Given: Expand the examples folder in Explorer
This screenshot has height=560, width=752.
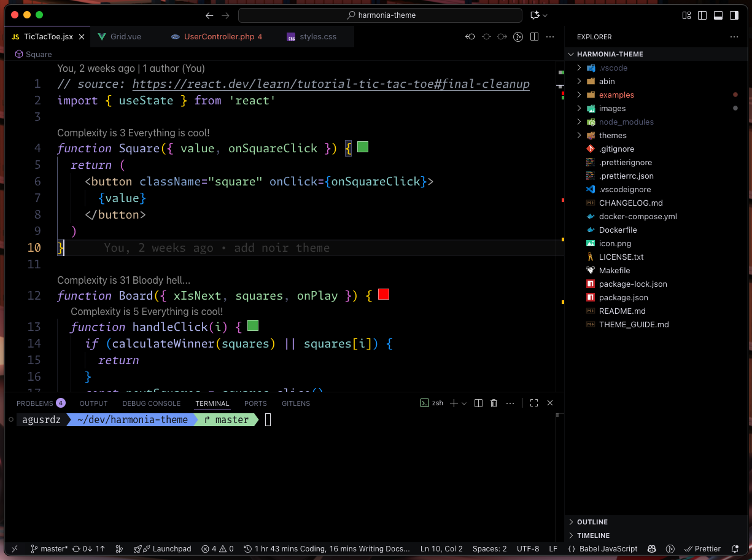Looking at the screenshot, I should tap(616, 95).
